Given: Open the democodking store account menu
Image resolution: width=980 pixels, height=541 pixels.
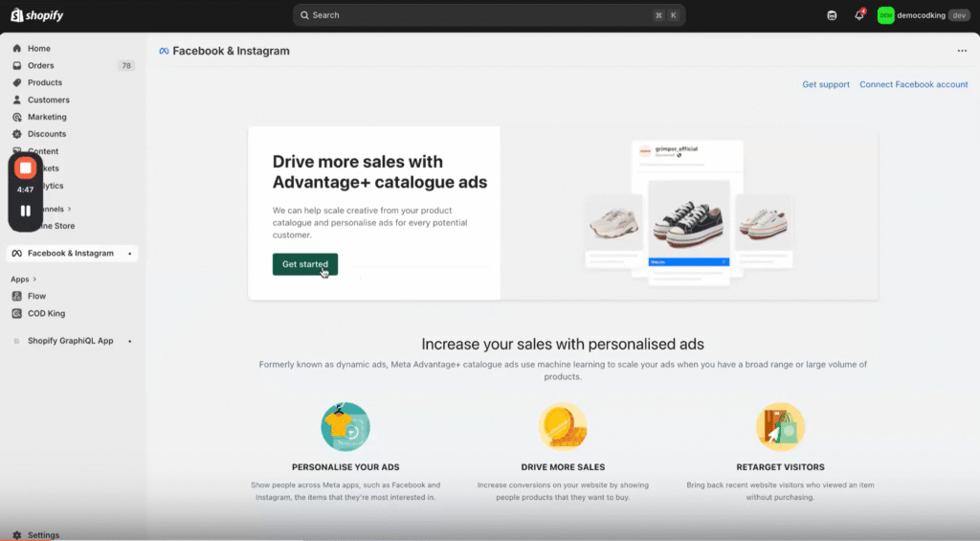Looking at the screenshot, I should [923, 15].
